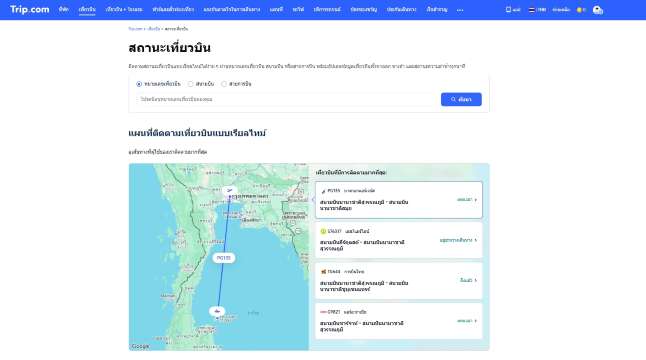
Task: Open the PG155 flight card
Action: (398, 200)
